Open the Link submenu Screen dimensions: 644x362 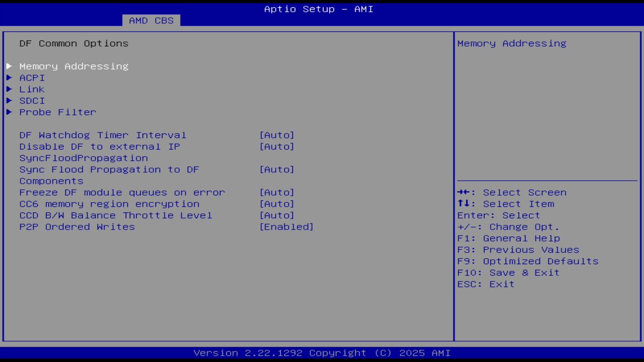point(32,89)
